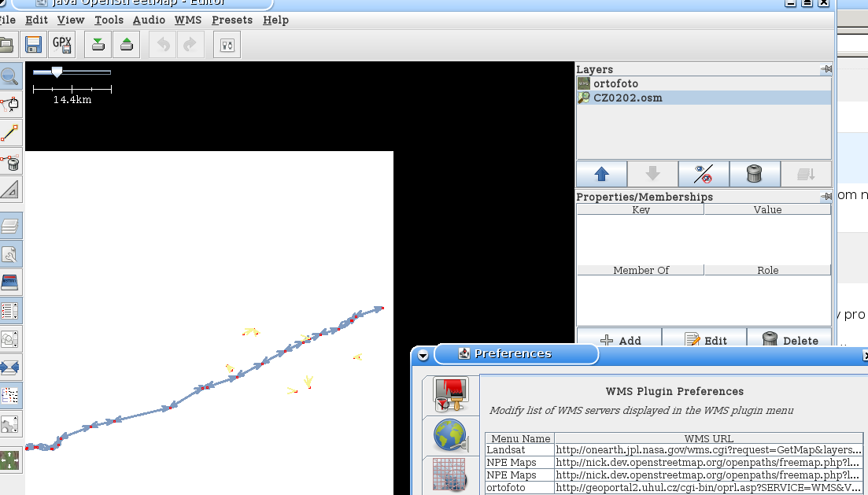868x495 pixels.
Task: Open the Connection Settings tab with globe icon
Action: point(451,436)
